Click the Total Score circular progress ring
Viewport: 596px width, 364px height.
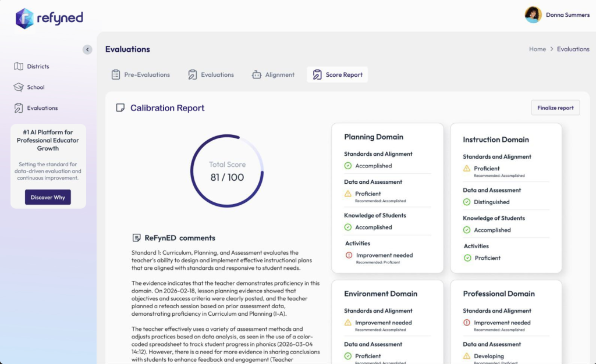227,171
